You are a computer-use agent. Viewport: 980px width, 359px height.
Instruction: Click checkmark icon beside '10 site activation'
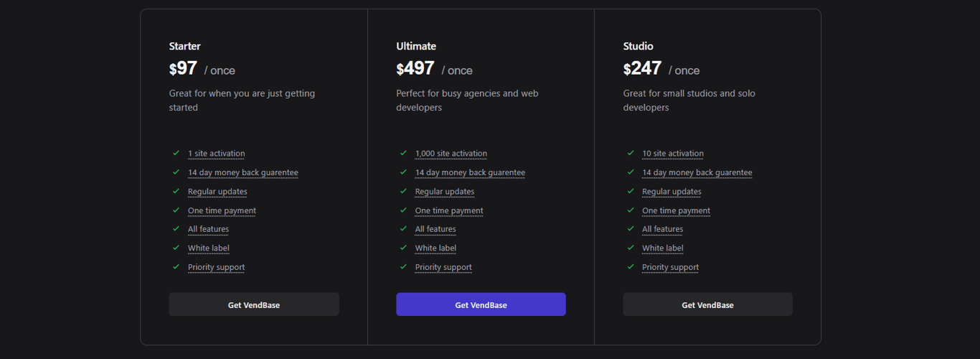pos(631,153)
